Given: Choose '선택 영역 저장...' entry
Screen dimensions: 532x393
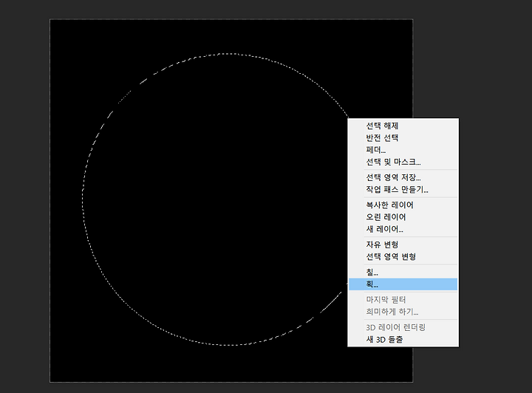Looking at the screenshot, I should (403, 177).
